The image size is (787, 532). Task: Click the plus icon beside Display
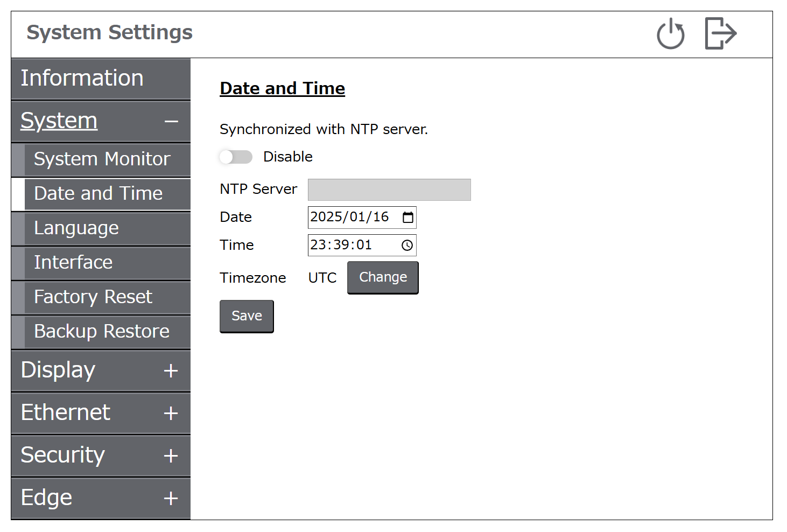coord(171,371)
